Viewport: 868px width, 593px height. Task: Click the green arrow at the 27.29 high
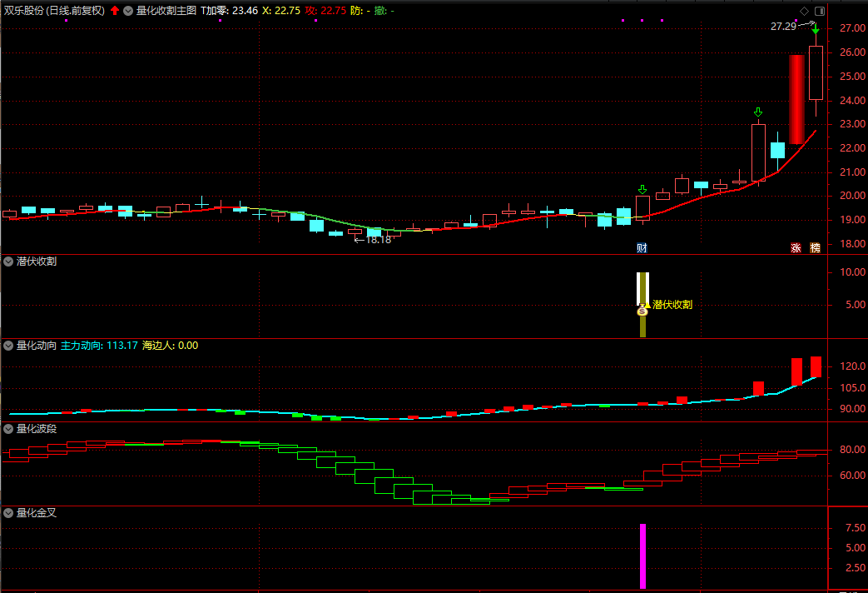point(816,29)
